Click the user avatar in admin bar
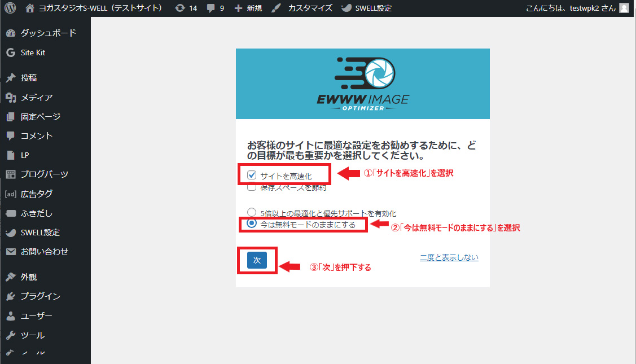The width and height of the screenshot is (636, 364). point(624,8)
